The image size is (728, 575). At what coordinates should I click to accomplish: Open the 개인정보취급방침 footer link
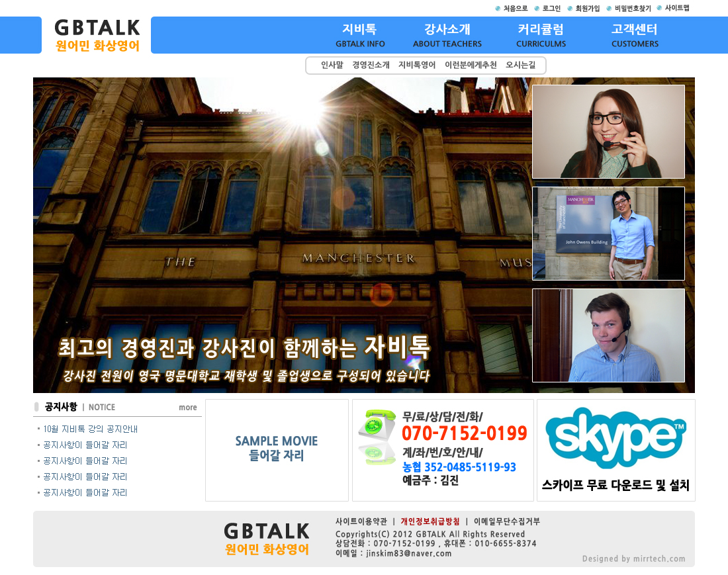coord(430,521)
